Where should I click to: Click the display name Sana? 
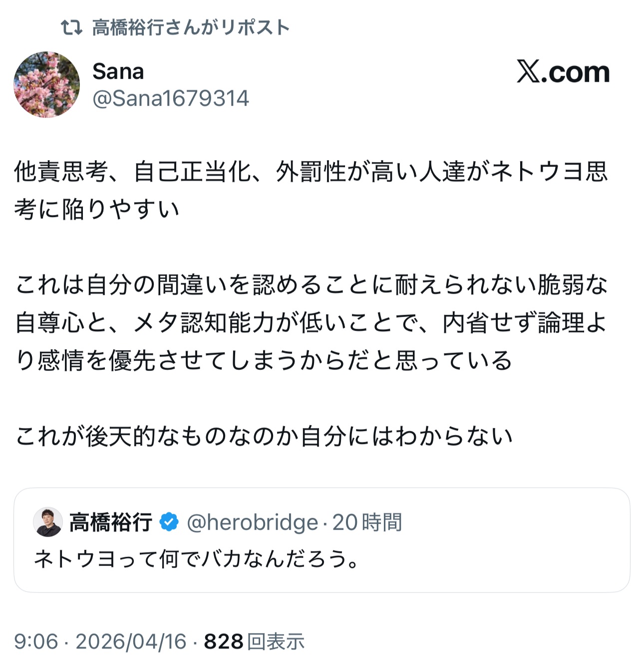point(118,72)
